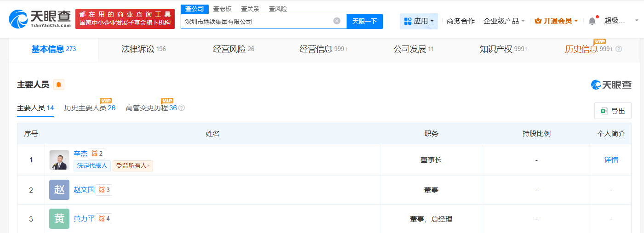Image resolution: width=644 pixels, height=233 pixels.
Task: Open the user account dropdown arrow
Action: pyautogui.click(x=637, y=21)
